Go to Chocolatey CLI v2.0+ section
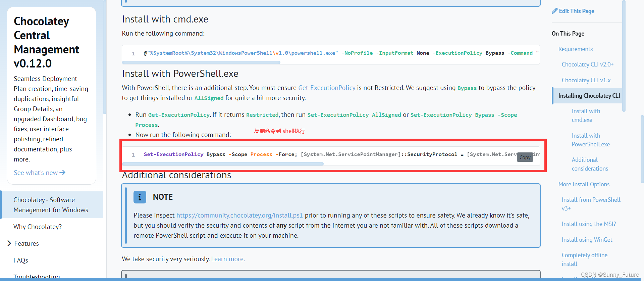644x281 pixels. click(x=587, y=64)
